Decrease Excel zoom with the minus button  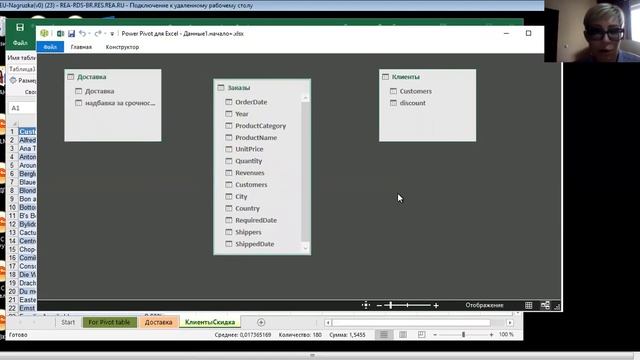(435, 335)
